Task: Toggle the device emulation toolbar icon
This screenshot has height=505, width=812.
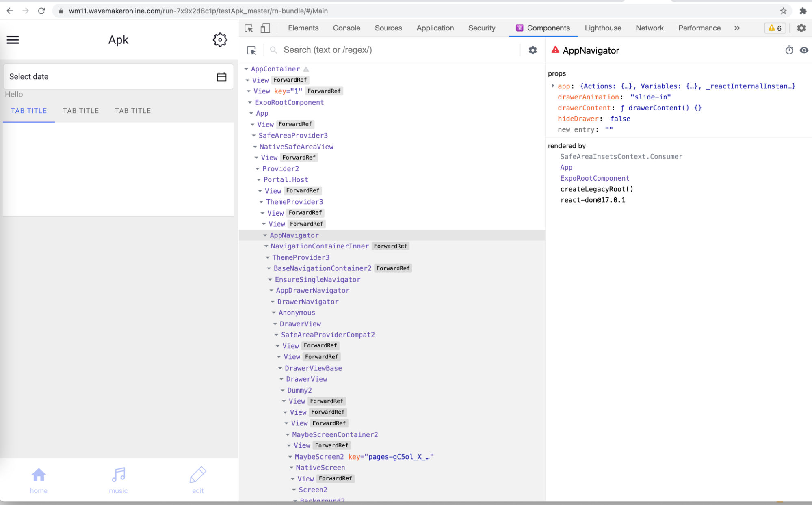Action: pyautogui.click(x=265, y=28)
